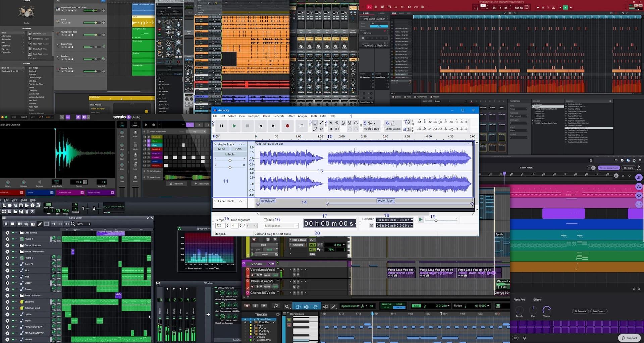Image resolution: width=644 pixels, height=343 pixels.
Task: Select the Envelope tool
Action: point(321,123)
